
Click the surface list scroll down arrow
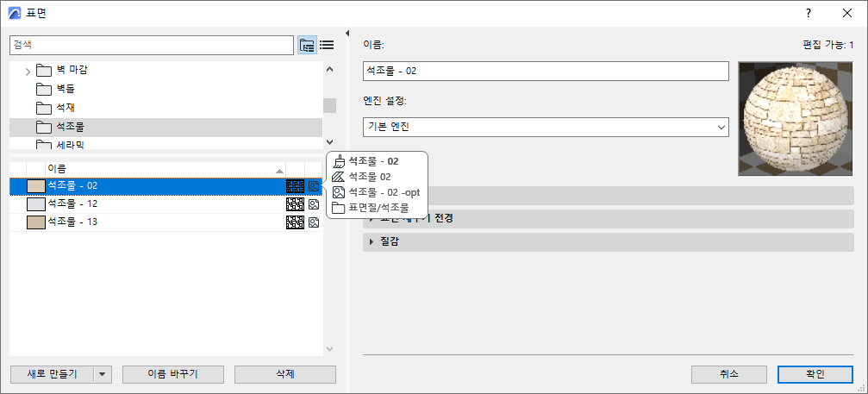point(330,349)
